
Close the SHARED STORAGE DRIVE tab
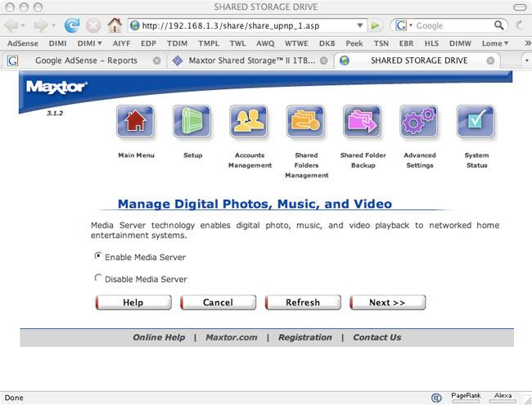(490, 61)
